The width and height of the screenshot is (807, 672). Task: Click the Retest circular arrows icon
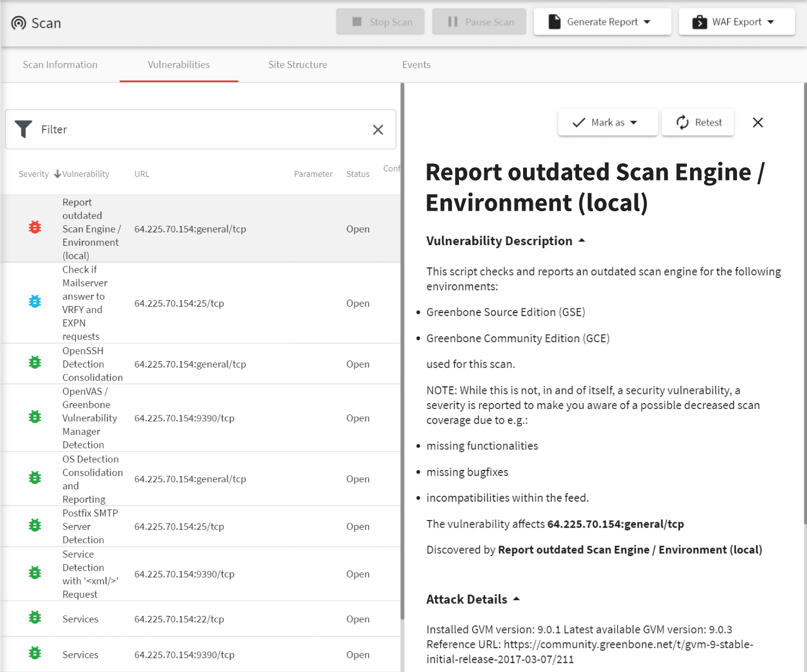(683, 122)
